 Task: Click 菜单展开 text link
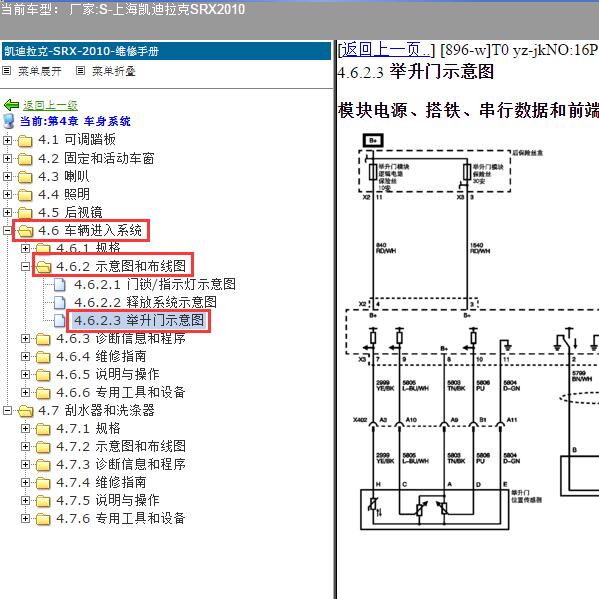click(x=40, y=71)
